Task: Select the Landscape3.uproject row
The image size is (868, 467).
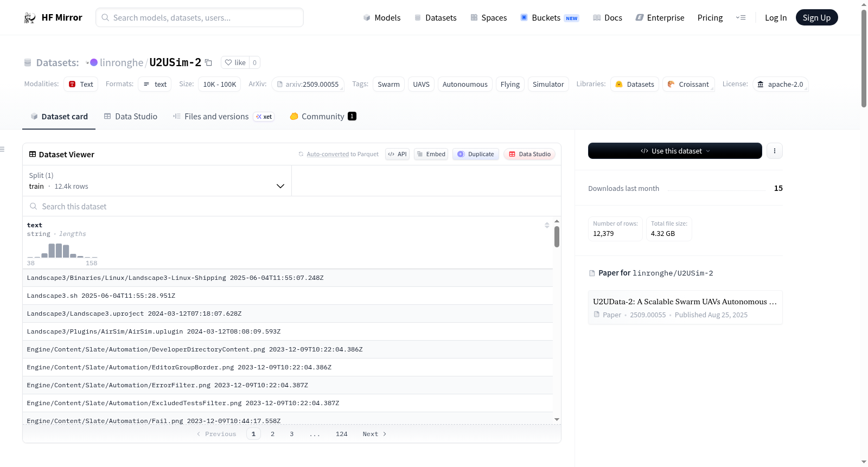Action: click(288, 314)
